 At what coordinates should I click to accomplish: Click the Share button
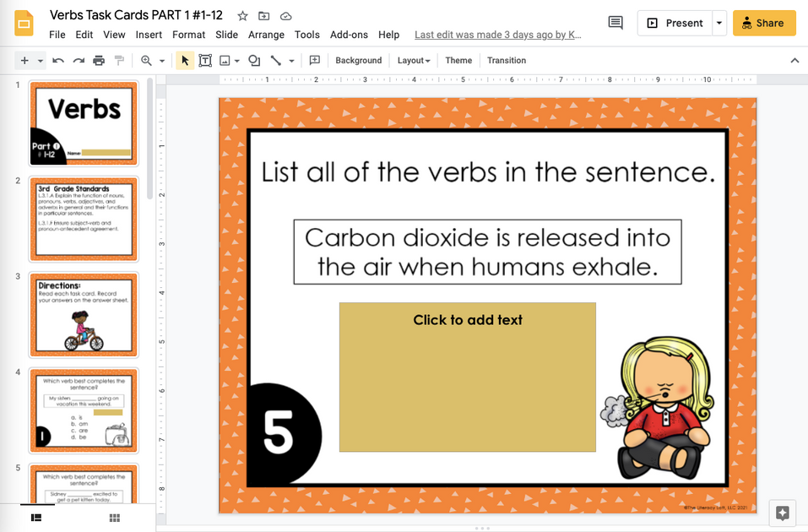[x=763, y=23]
